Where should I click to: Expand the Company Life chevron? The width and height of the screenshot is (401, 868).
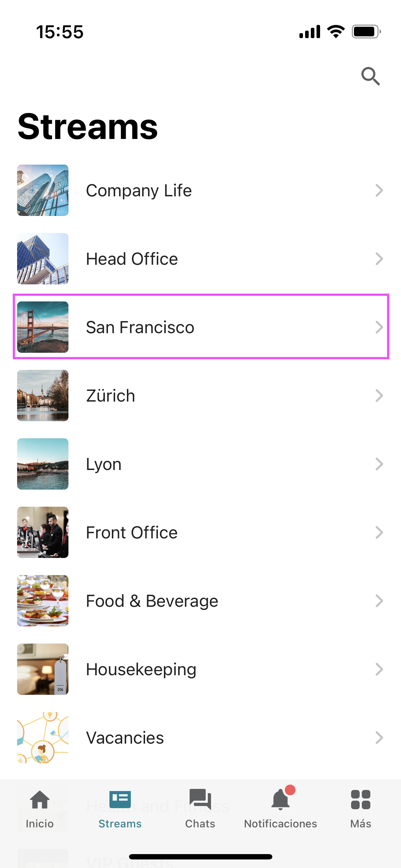click(x=379, y=190)
